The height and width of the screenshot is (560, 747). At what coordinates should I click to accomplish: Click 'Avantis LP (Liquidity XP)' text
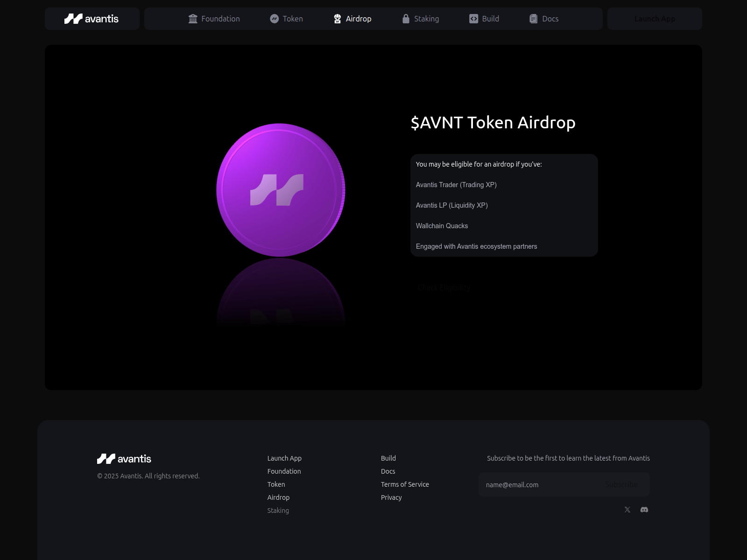[x=451, y=205]
